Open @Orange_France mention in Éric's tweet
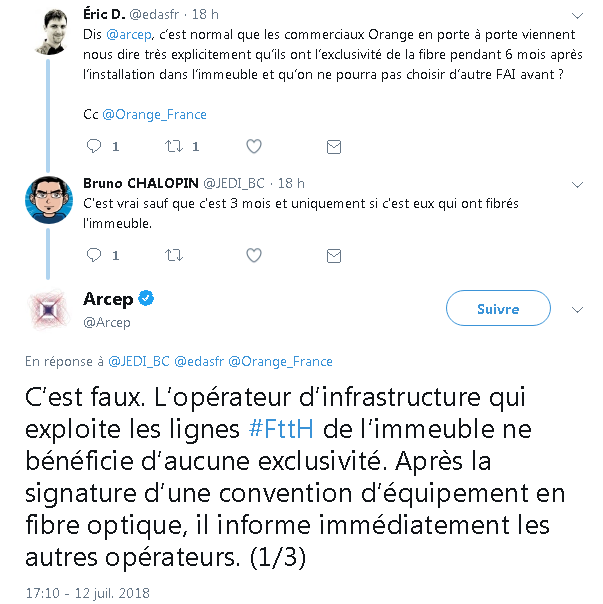This screenshot has height=604, width=603. [155, 114]
